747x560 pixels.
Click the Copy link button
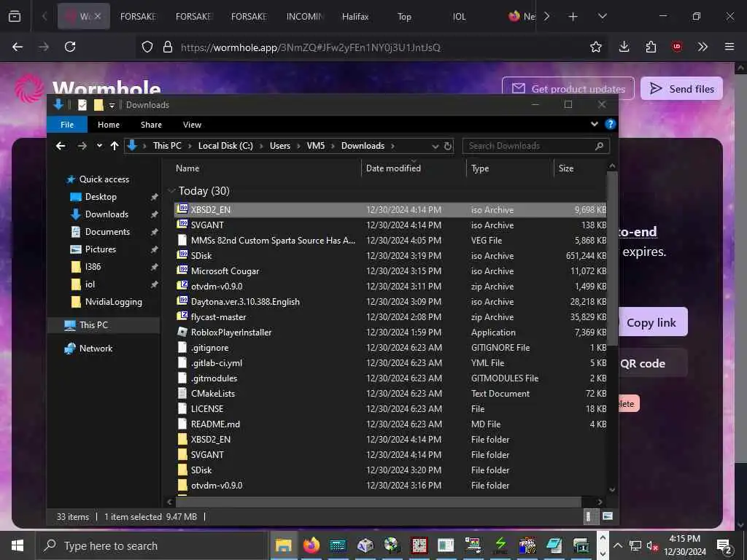653,322
